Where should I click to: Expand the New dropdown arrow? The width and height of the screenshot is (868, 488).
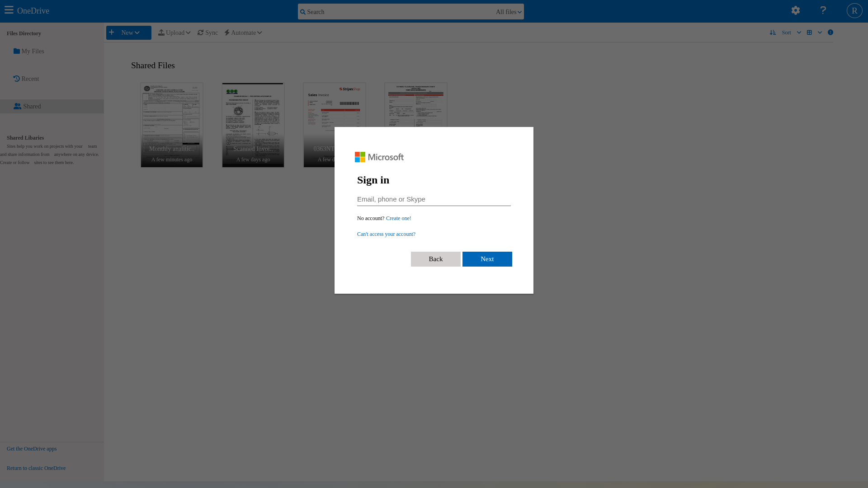click(137, 33)
